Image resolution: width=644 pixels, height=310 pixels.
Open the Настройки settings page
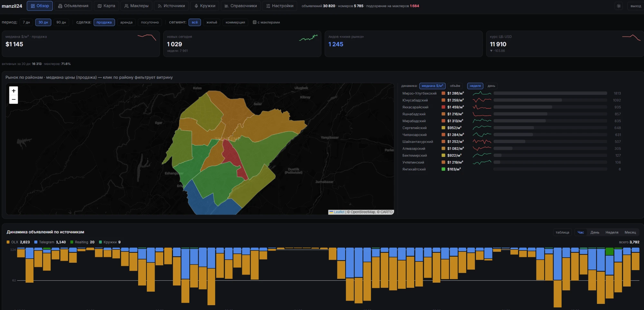coord(280,6)
